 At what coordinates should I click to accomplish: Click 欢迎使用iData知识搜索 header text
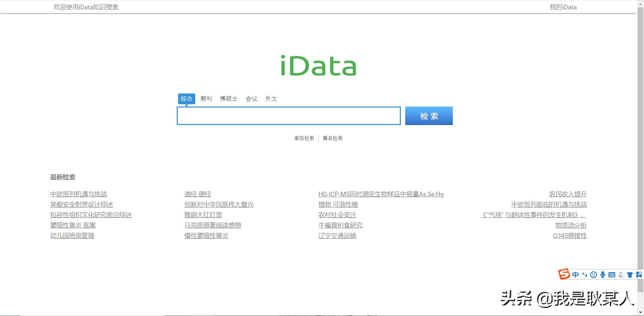coord(86,7)
